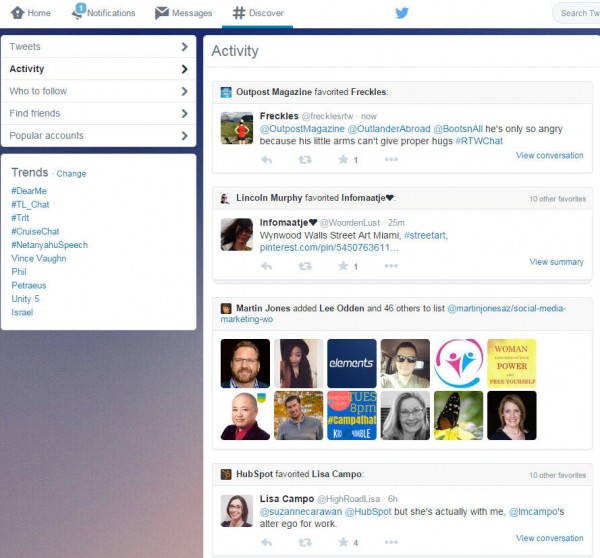Click the Activity row chevron
600x558 pixels.
pos(184,69)
